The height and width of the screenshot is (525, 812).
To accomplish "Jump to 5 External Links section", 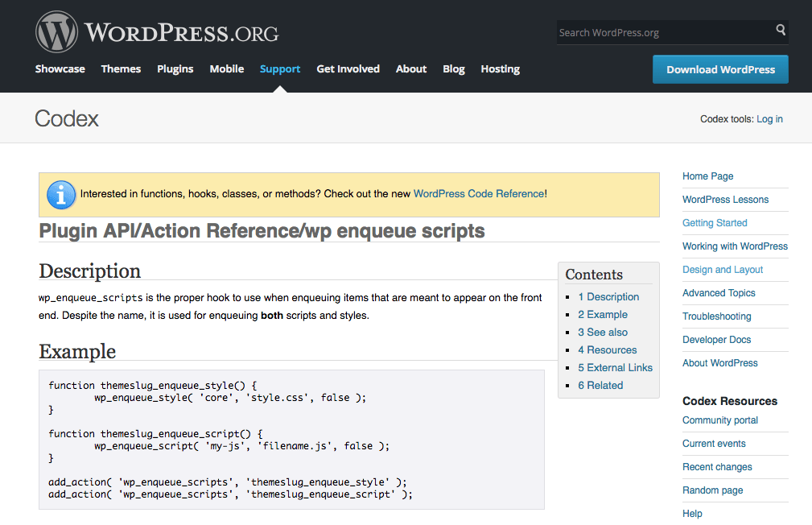I will click(x=615, y=368).
